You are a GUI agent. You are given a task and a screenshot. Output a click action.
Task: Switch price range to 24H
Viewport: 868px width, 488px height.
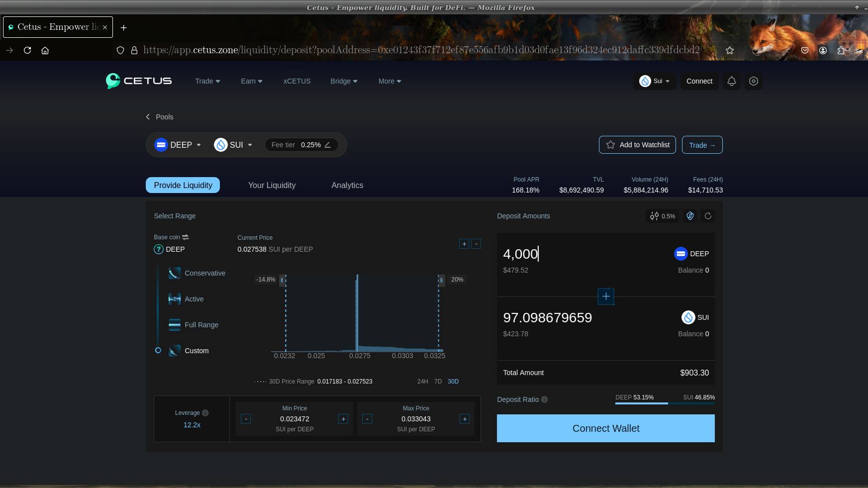(422, 382)
